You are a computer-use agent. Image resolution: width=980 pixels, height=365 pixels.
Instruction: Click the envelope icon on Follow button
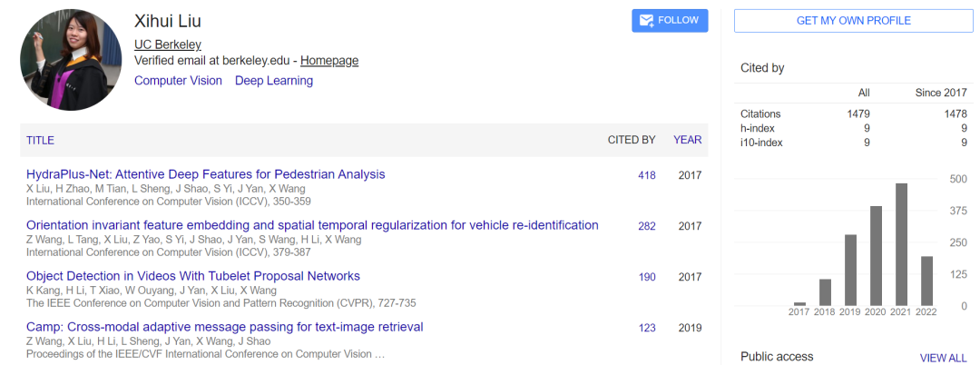pos(646,21)
